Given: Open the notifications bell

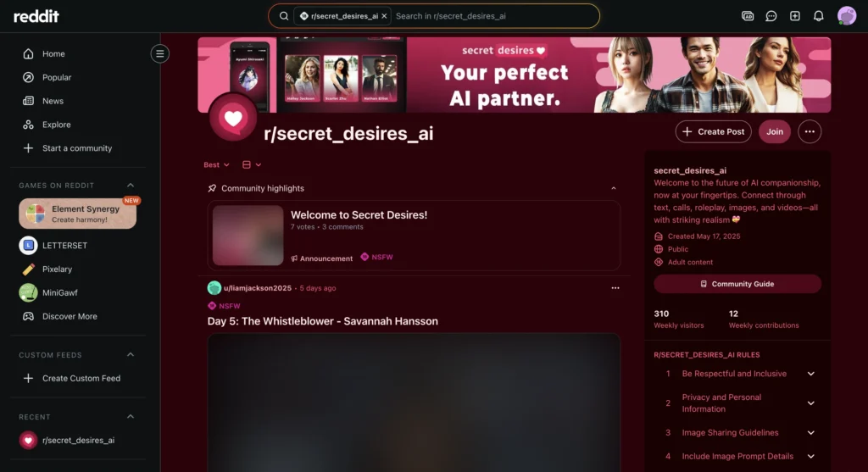Looking at the screenshot, I should [x=818, y=16].
